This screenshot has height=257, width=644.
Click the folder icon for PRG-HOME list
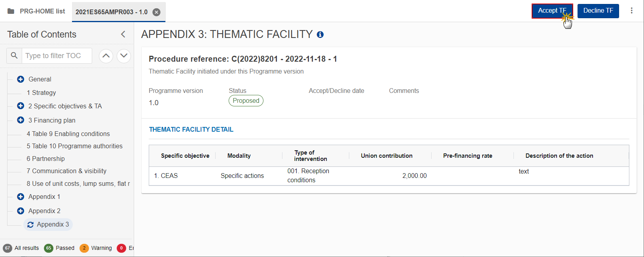11,11
